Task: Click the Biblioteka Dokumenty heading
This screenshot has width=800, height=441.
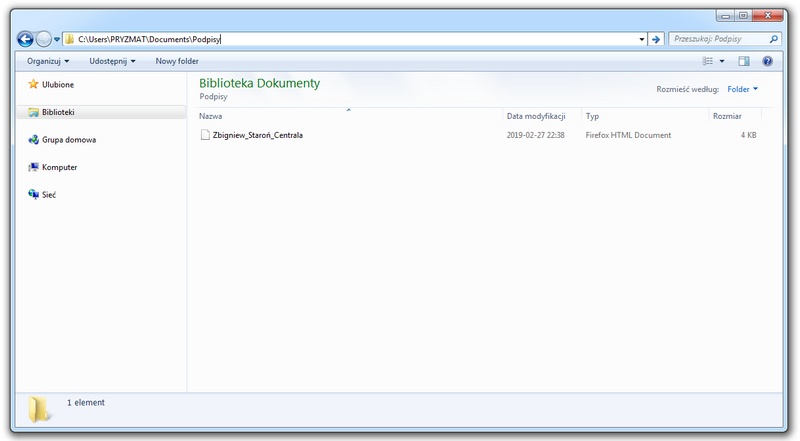Action: [259, 83]
